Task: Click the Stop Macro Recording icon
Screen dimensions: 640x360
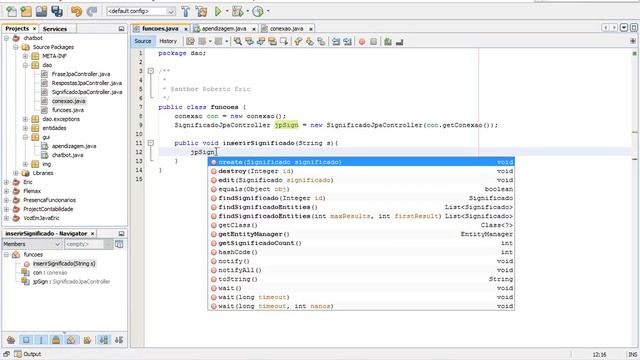Action: [x=373, y=42]
